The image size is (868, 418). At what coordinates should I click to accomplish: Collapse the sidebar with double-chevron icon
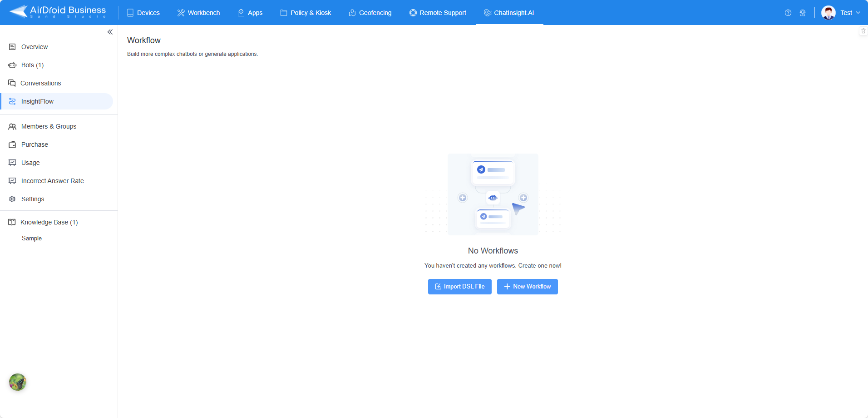110,32
